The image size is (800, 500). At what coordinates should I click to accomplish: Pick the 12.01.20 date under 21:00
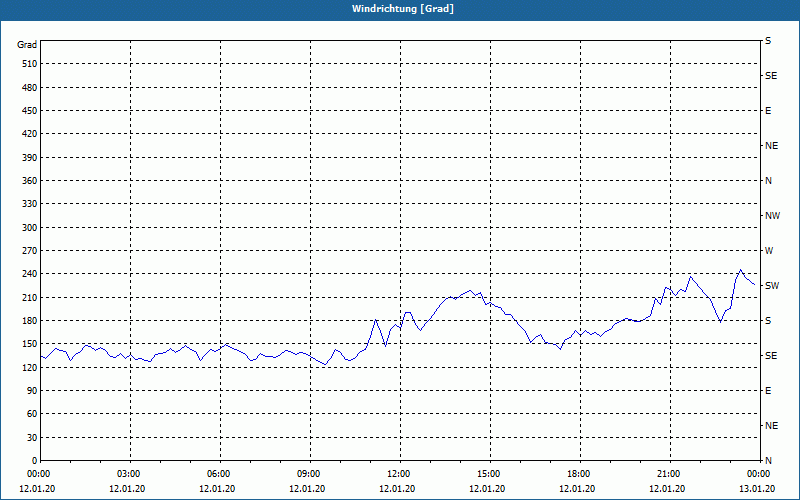[667, 489]
